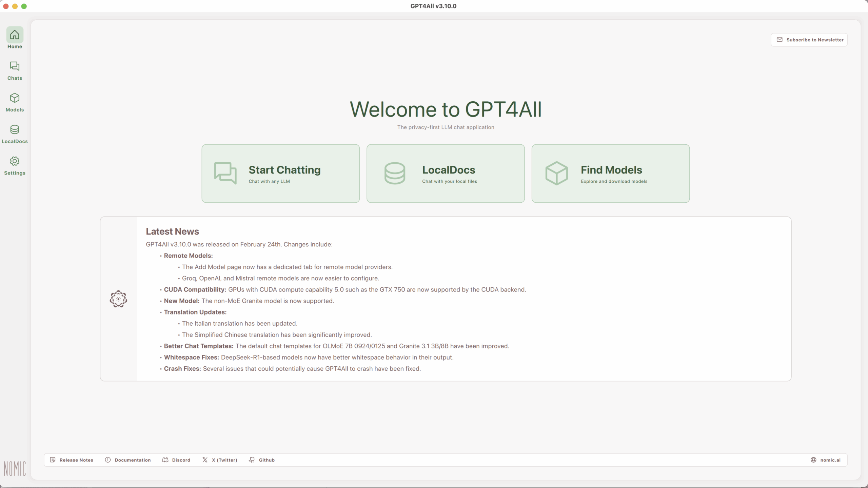This screenshot has height=488, width=868.
Task: Click the envelope icon beside Subscribe to Newsletter
Action: [x=780, y=40]
